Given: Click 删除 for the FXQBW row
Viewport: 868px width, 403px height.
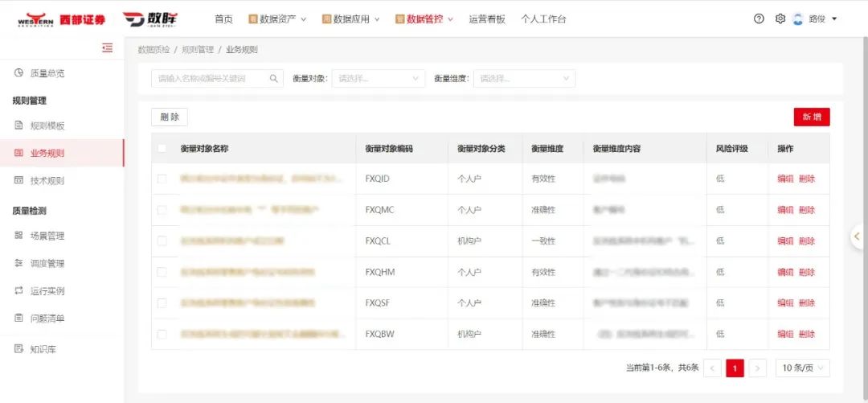Looking at the screenshot, I should click(807, 335).
